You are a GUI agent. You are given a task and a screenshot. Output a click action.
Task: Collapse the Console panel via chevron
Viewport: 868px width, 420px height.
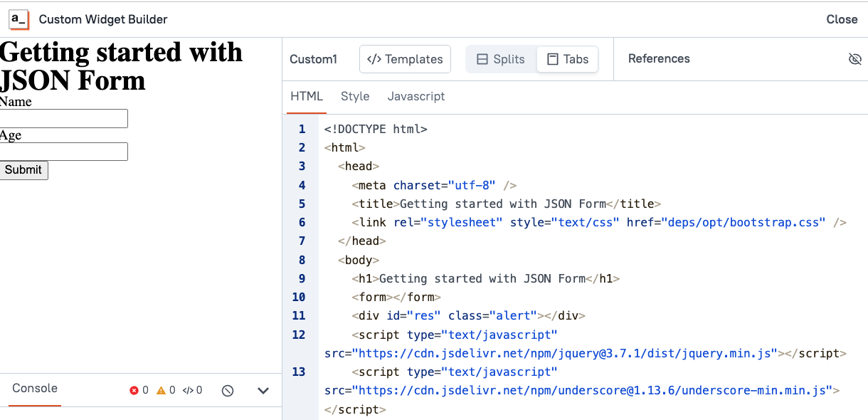pos(263,390)
